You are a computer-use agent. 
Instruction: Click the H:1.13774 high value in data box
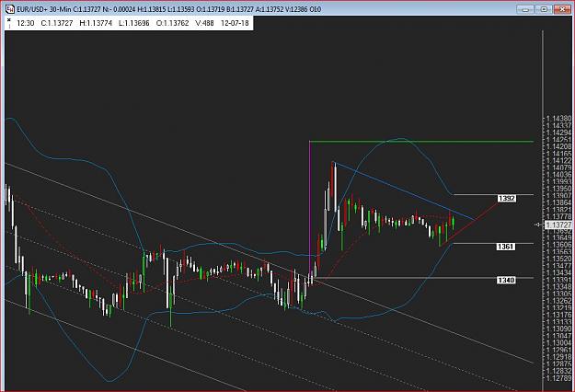tap(96, 23)
